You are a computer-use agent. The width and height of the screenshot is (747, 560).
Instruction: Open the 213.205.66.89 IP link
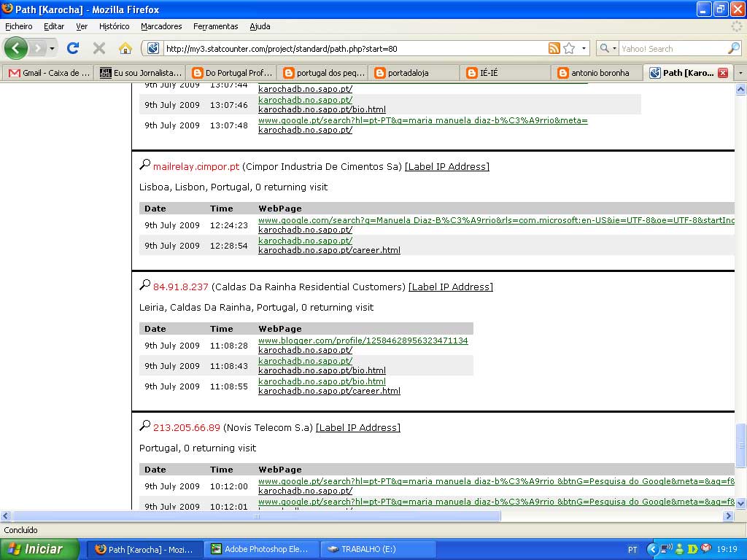coord(187,427)
